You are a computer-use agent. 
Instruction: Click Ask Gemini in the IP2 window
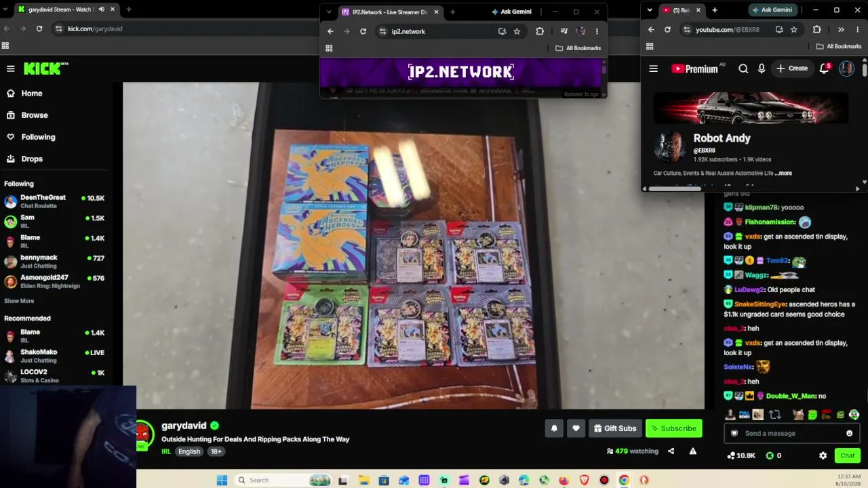tap(511, 12)
